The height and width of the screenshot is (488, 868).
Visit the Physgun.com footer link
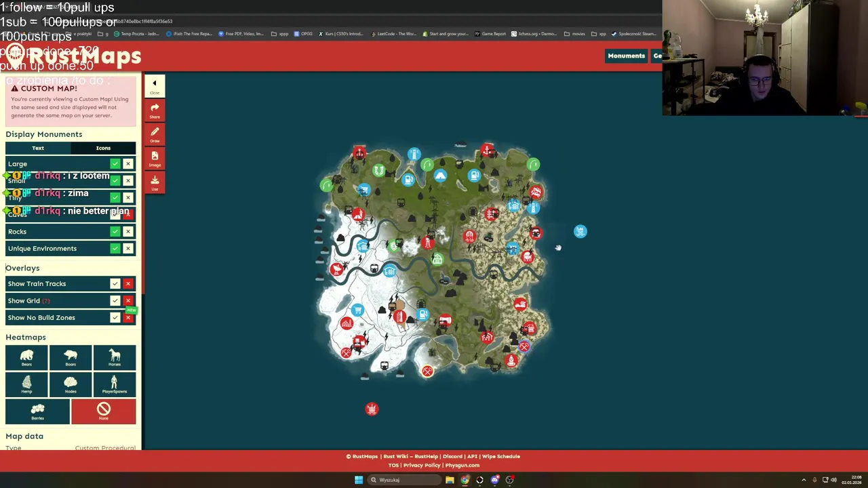[462, 466]
